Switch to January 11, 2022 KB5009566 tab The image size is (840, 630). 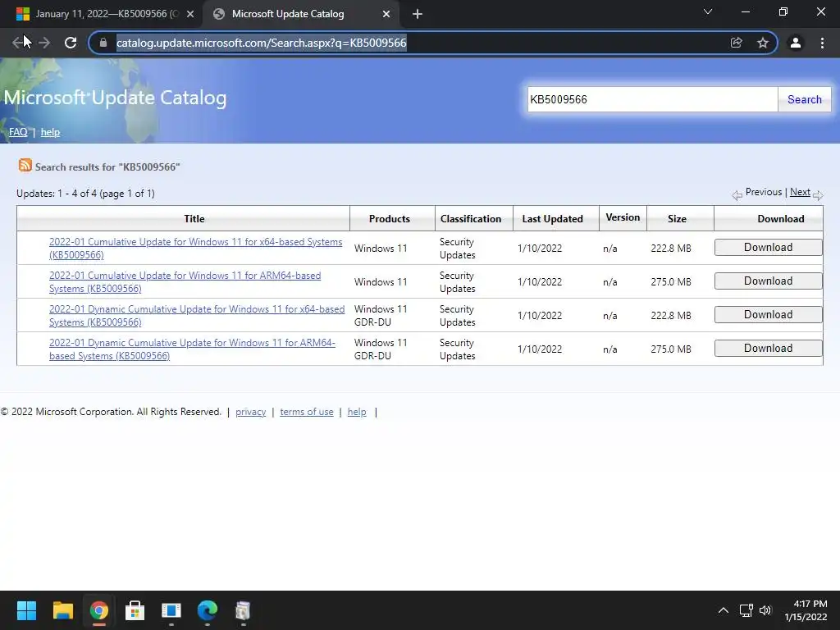pyautogui.click(x=100, y=14)
